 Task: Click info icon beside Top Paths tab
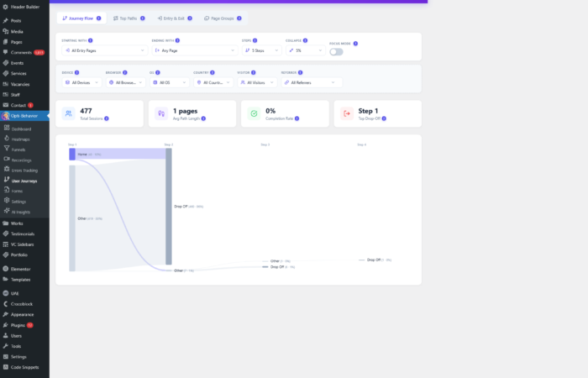pyautogui.click(x=143, y=18)
